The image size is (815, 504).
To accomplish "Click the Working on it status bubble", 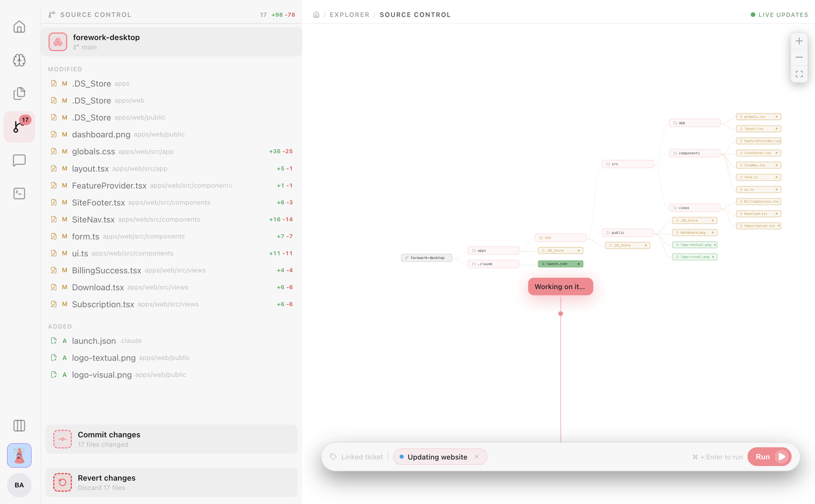I will click(560, 286).
